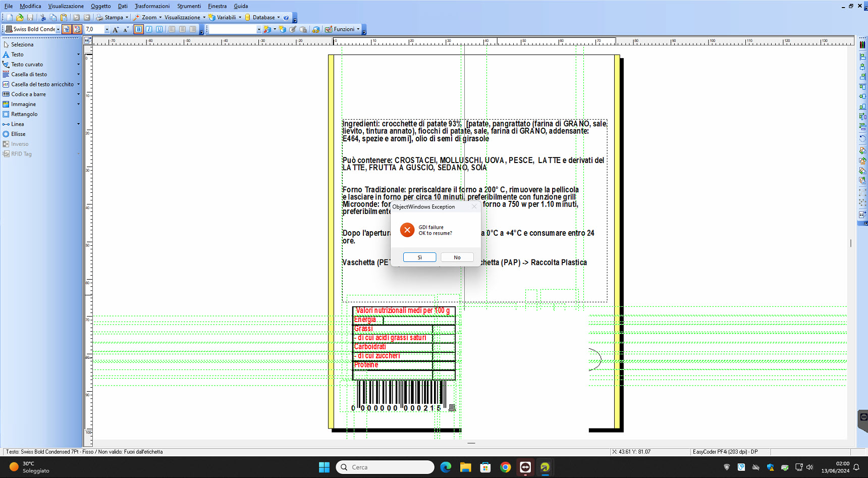Image resolution: width=868 pixels, height=478 pixels.
Task: Open the font size dropdown
Action: [107, 29]
